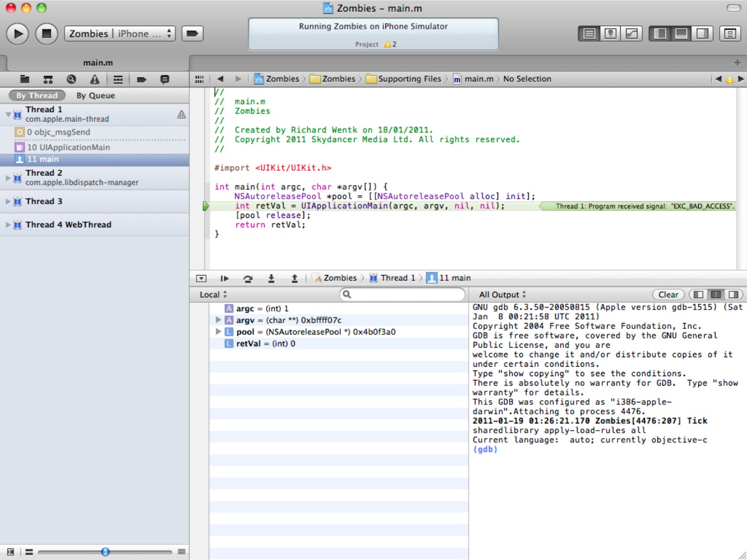Clear the console output

(668, 294)
